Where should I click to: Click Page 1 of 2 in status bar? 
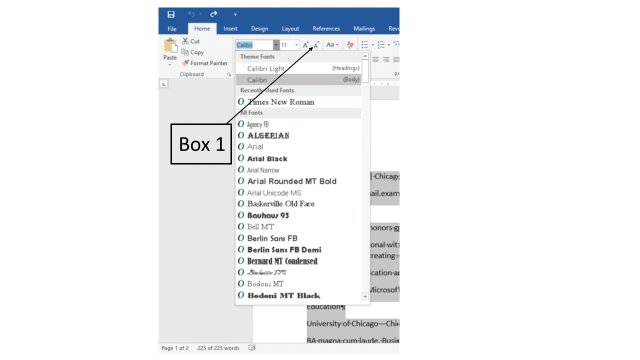coord(175,348)
